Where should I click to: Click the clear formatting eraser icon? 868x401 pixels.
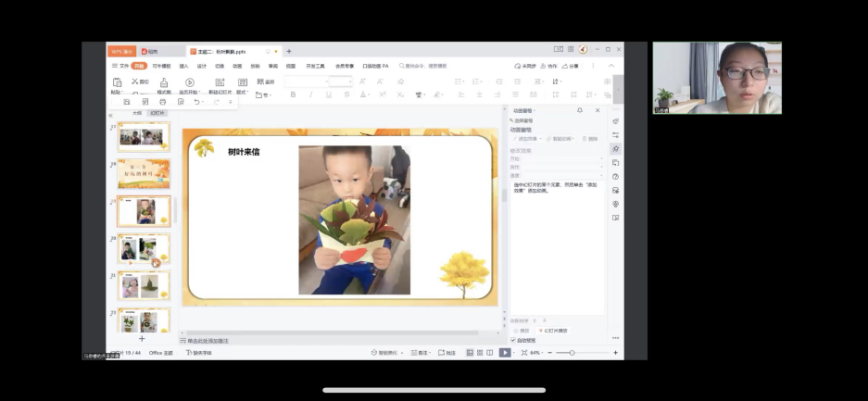click(401, 81)
